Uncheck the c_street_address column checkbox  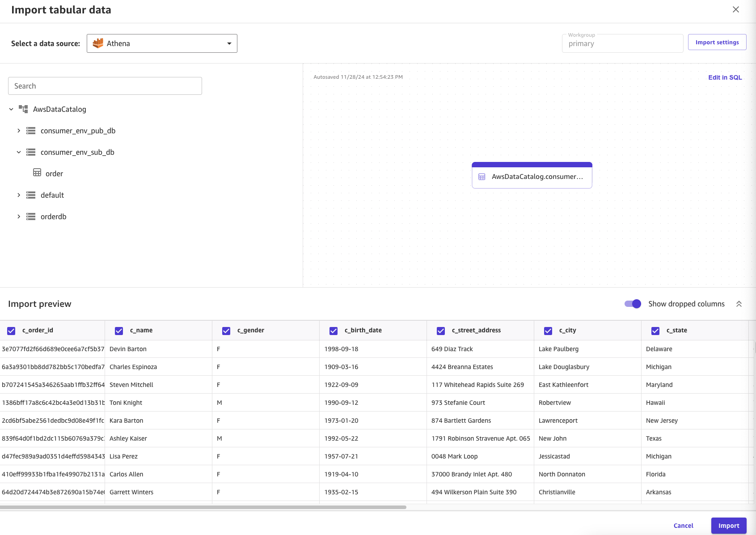441,331
